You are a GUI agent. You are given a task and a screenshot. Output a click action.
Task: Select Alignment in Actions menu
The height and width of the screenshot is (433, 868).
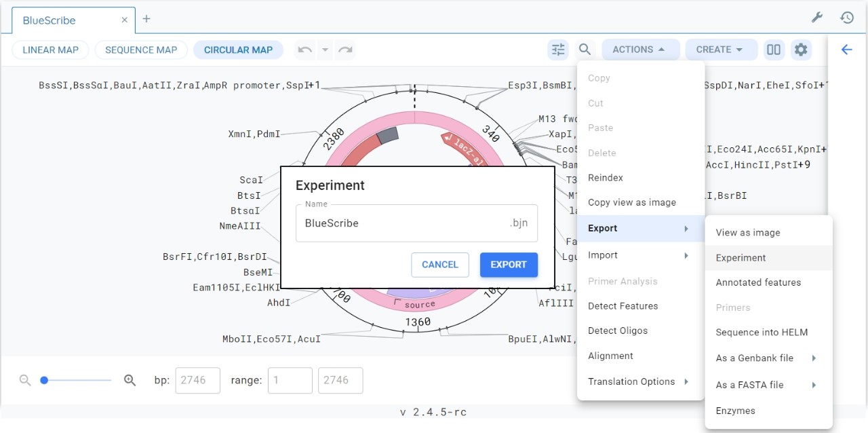coord(641,356)
